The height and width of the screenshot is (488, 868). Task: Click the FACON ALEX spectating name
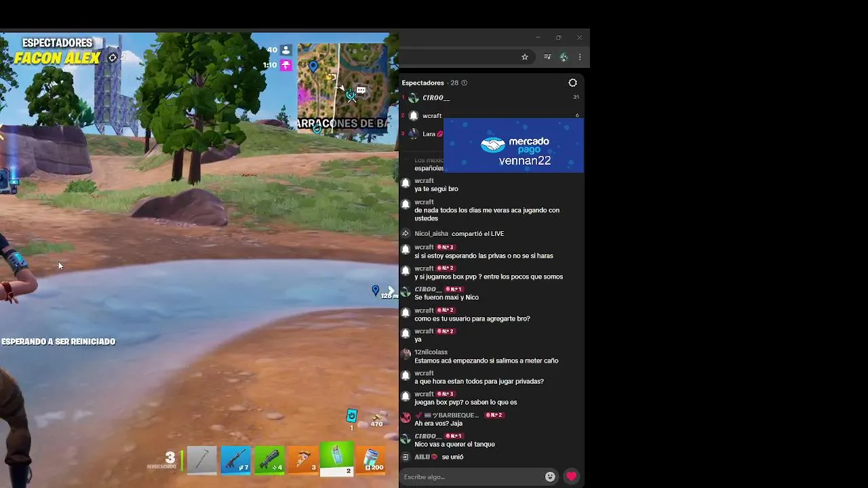[57, 58]
